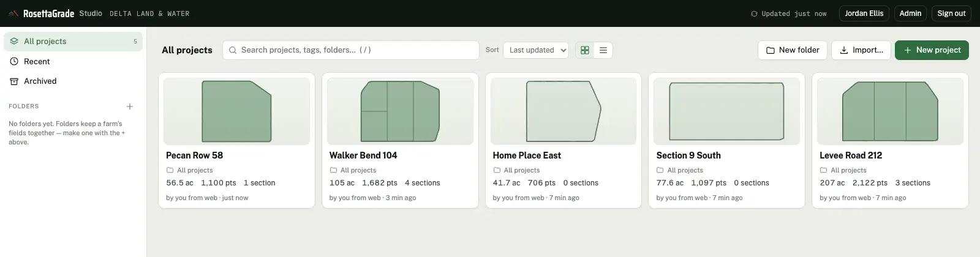Click the refresh icon beside Updated just now
This screenshot has height=257, width=980.
[754, 13]
